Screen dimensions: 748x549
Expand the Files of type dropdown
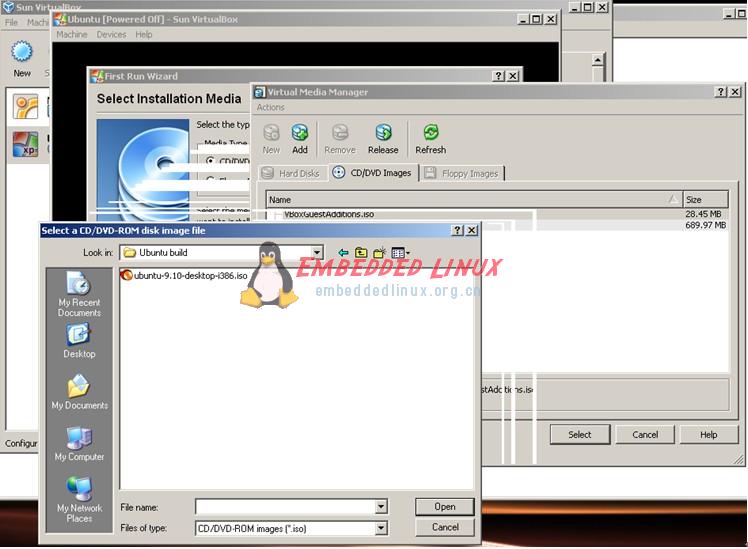(381, 528)
